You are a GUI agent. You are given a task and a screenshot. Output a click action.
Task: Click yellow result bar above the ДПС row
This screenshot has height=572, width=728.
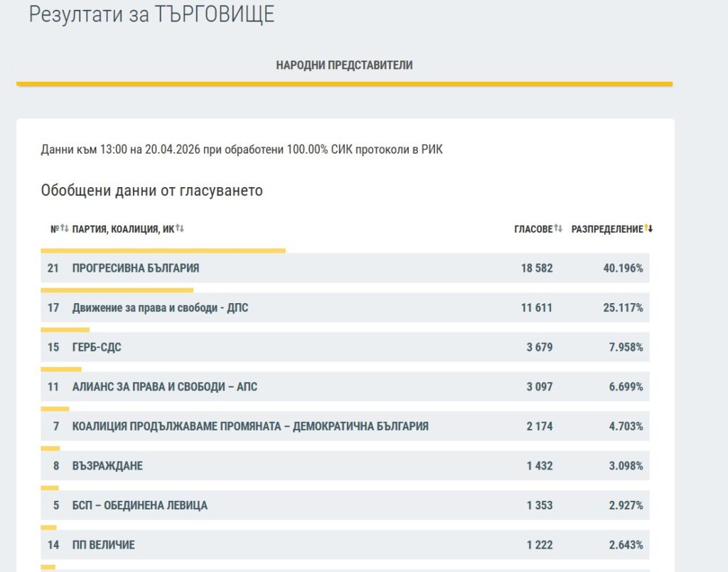117,290
